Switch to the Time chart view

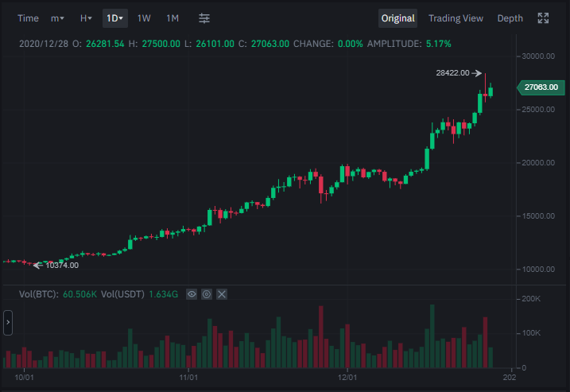pos(28,18)
